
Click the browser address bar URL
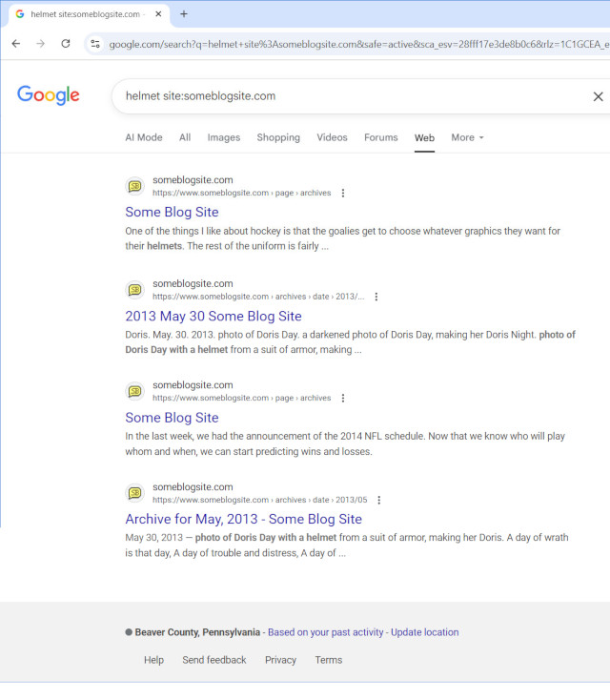pyautogui.click(x=357, y=44)
